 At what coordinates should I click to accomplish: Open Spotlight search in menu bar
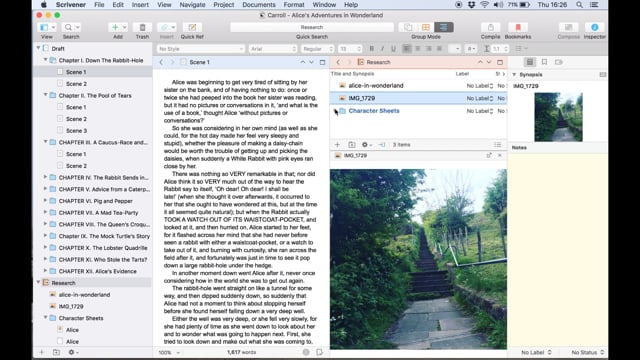pyautogui.click(x=579, y=5)
